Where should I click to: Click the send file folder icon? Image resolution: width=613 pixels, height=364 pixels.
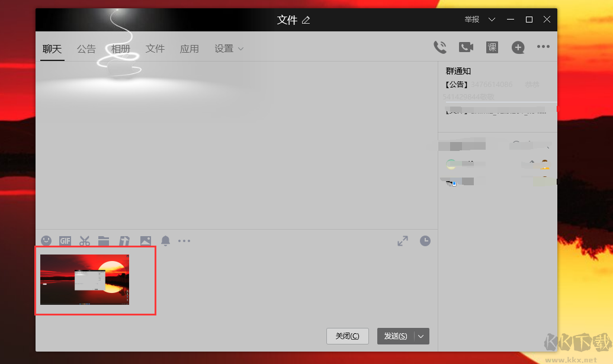pyautogui.click(x=104, y=241)
